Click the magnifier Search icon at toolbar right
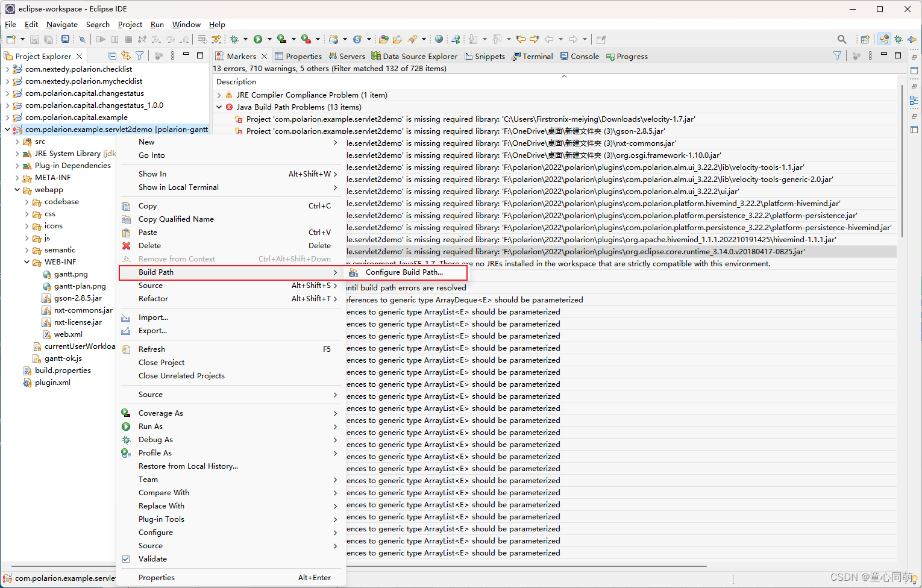922x588 pixels. coord(842,39)
